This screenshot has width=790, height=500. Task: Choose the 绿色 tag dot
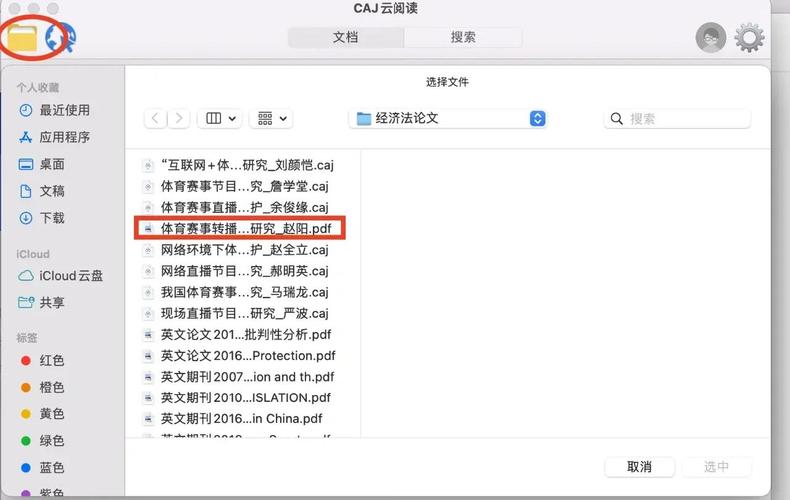click(x=26, y=441)
